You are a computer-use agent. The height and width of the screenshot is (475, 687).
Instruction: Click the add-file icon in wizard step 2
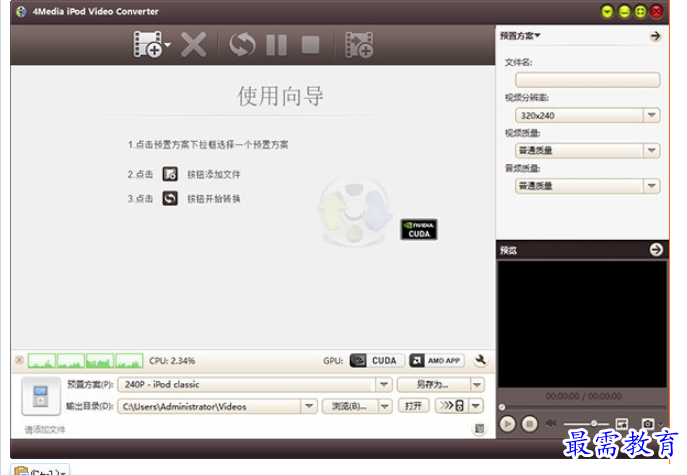pos(170,174)
